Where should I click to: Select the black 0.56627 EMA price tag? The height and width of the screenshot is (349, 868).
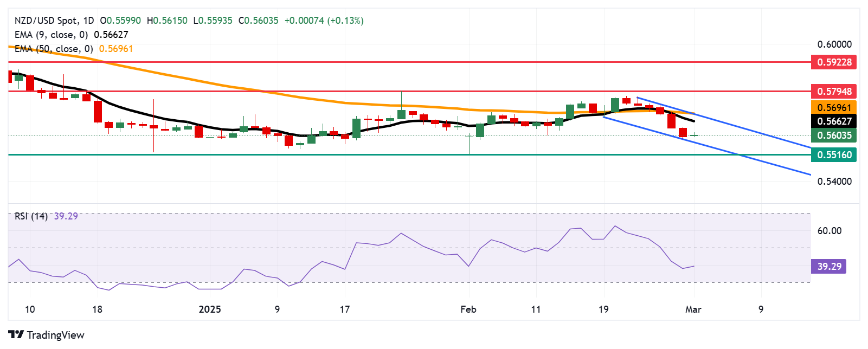click(834, 121)
